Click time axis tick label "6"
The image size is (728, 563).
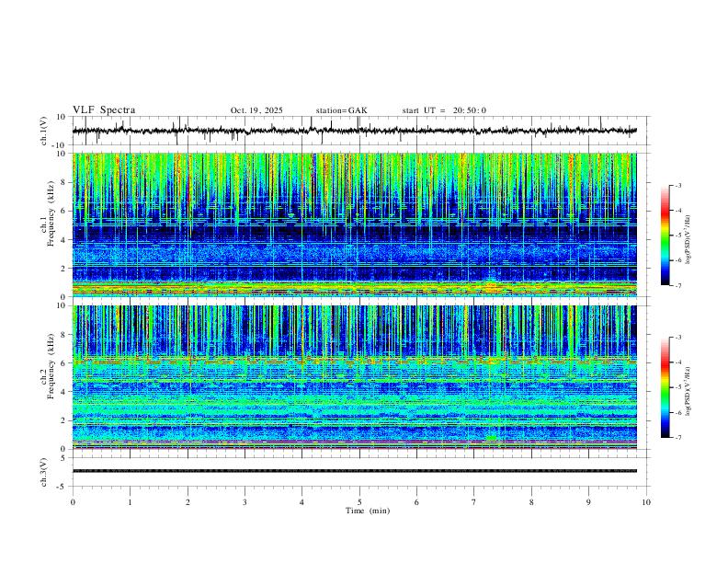point(416,502)
